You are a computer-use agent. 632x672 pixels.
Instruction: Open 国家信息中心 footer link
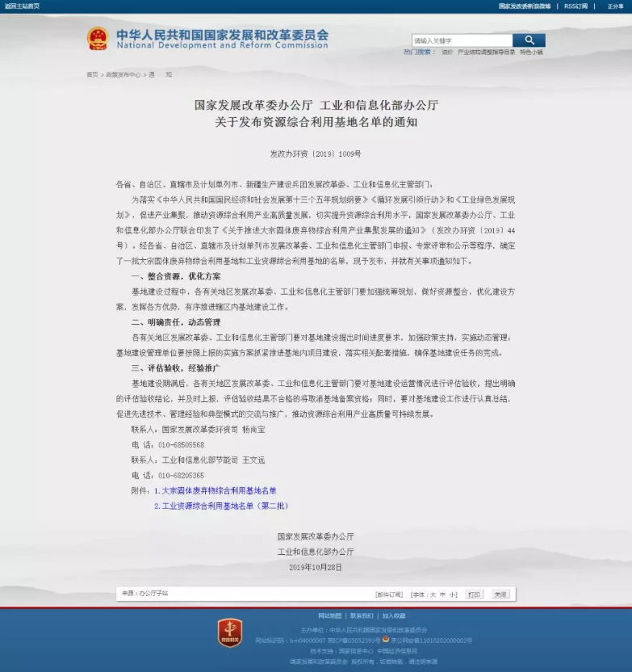356,651
